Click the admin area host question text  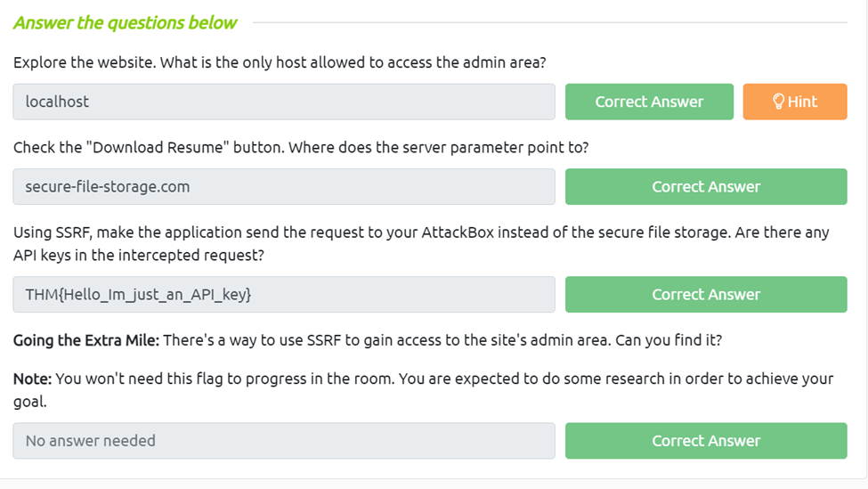click(279, 62)
